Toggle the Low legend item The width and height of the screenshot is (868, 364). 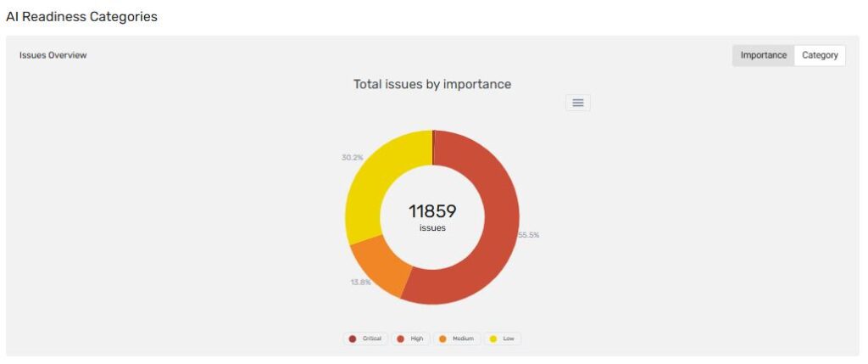[x=502, y=339]
